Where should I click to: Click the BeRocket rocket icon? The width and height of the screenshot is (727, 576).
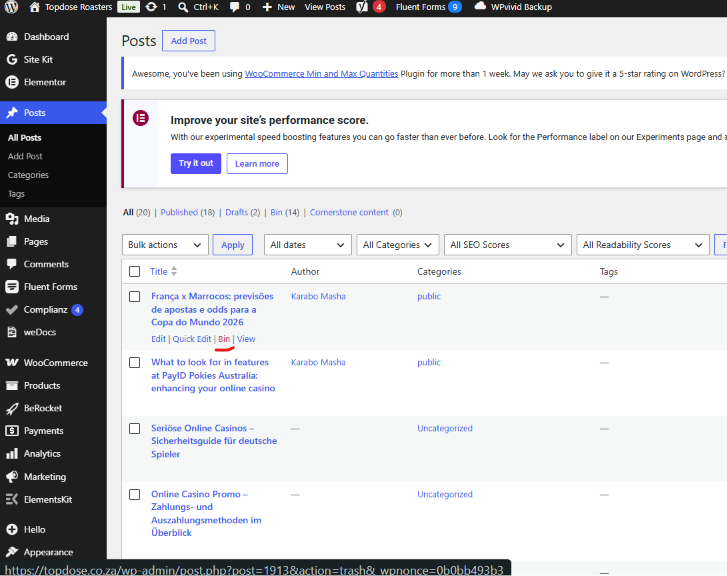(x=12, y=408)
